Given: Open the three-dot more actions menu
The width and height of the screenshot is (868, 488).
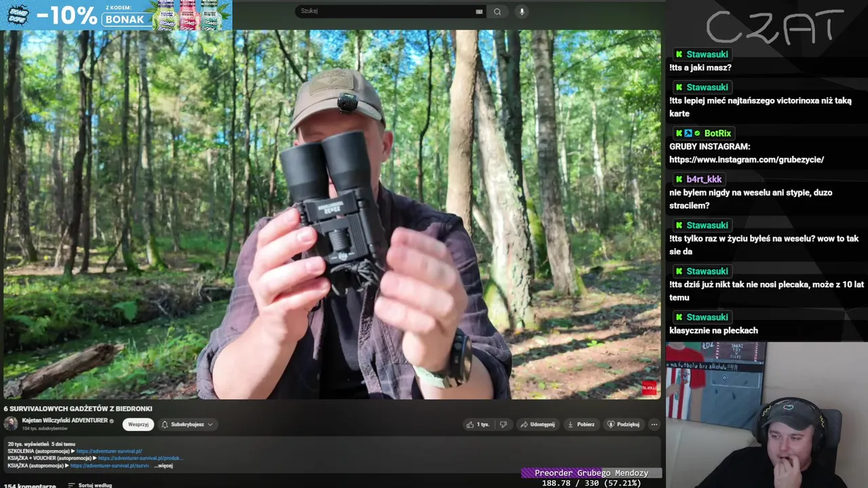Looking at the screenshot, I should 654,424.
